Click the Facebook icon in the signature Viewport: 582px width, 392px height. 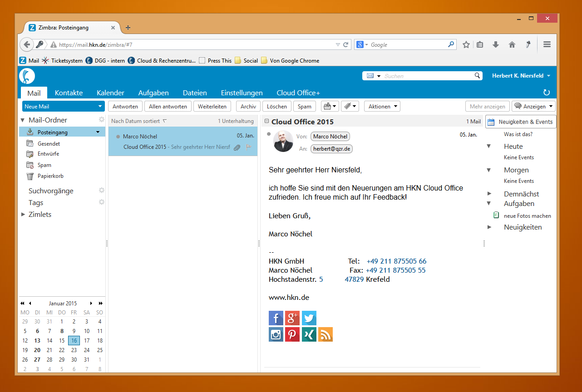pos(276,318)
